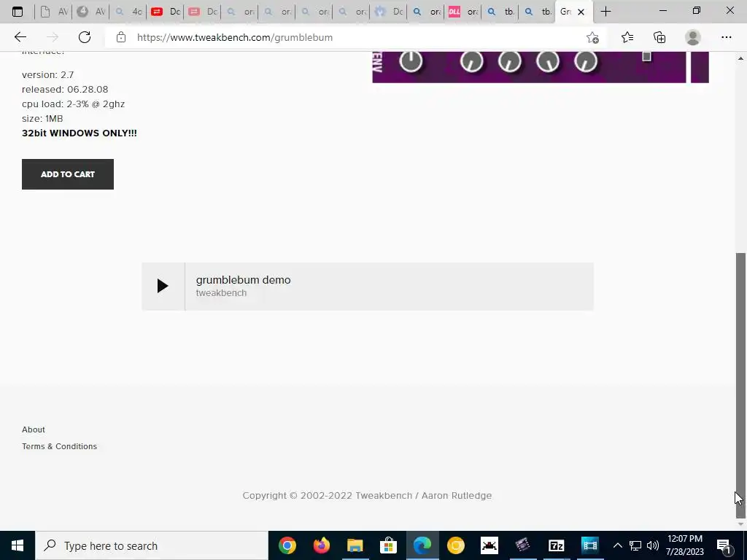
Task: Open the browser profile avatar
Action: click(x=693, y=37)
